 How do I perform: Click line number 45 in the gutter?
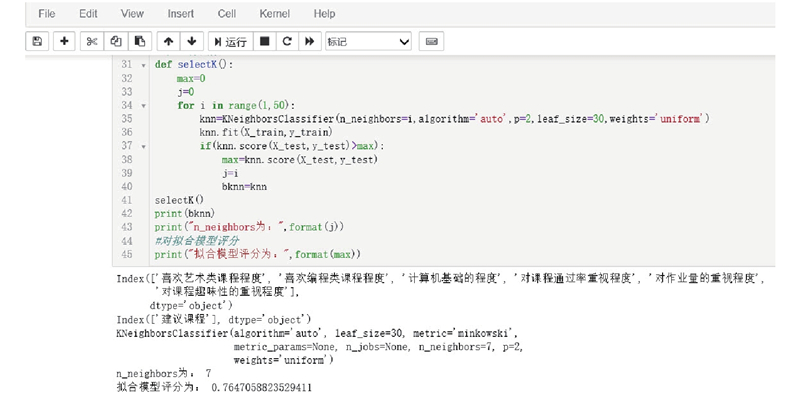pos(127,254)
